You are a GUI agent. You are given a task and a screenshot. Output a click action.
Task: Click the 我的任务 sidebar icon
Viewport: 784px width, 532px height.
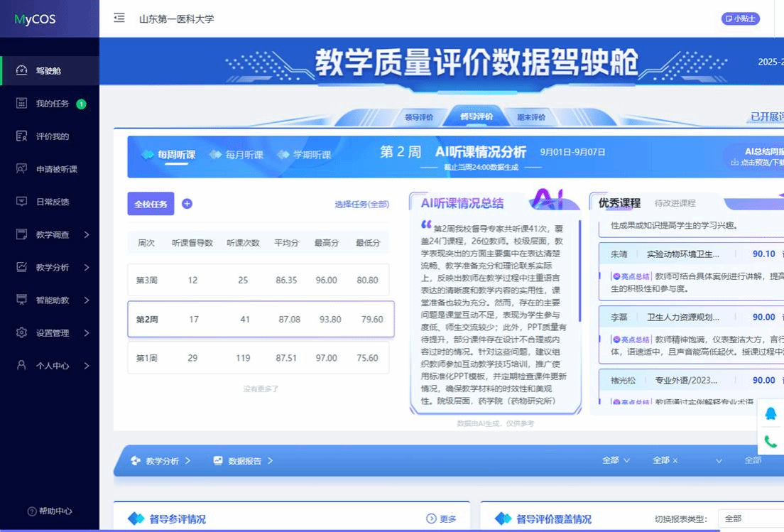click(x=21, y=104)
